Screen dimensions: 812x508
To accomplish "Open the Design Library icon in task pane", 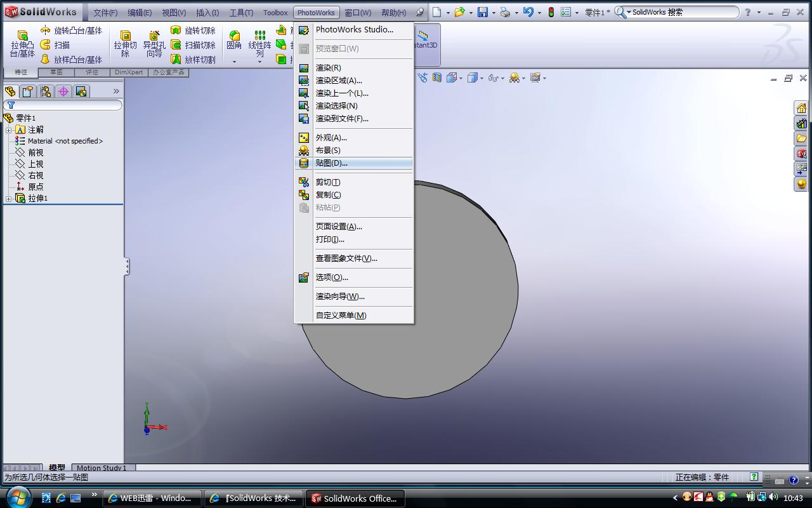I will [801, 123].
